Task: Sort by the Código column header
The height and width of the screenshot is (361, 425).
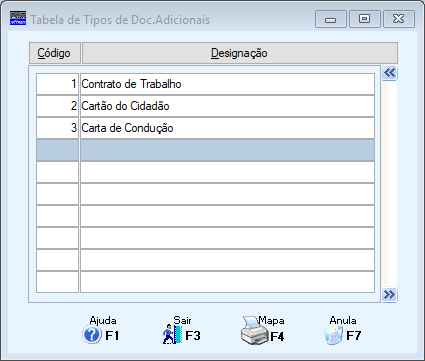Action: point(55,53)
